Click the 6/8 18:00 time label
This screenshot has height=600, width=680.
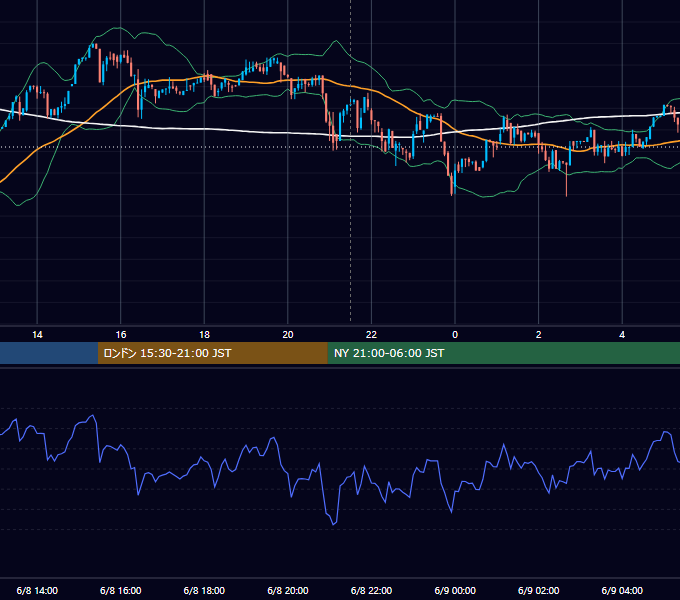[204, 590]
